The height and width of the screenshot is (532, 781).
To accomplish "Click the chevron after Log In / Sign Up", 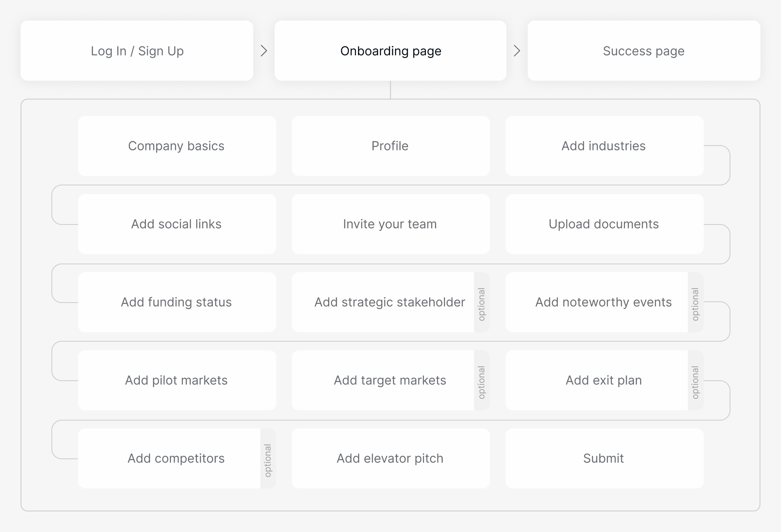I will click(x=264, y=51).
